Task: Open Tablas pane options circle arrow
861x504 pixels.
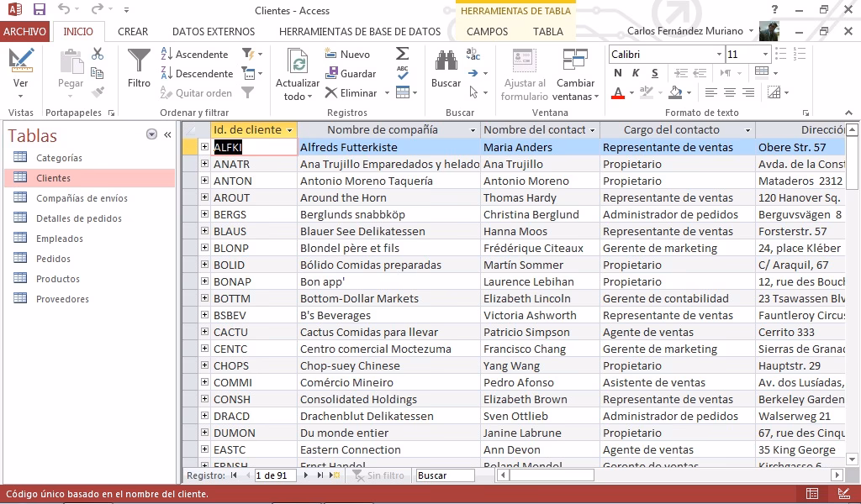Action: tap(151, 134)
